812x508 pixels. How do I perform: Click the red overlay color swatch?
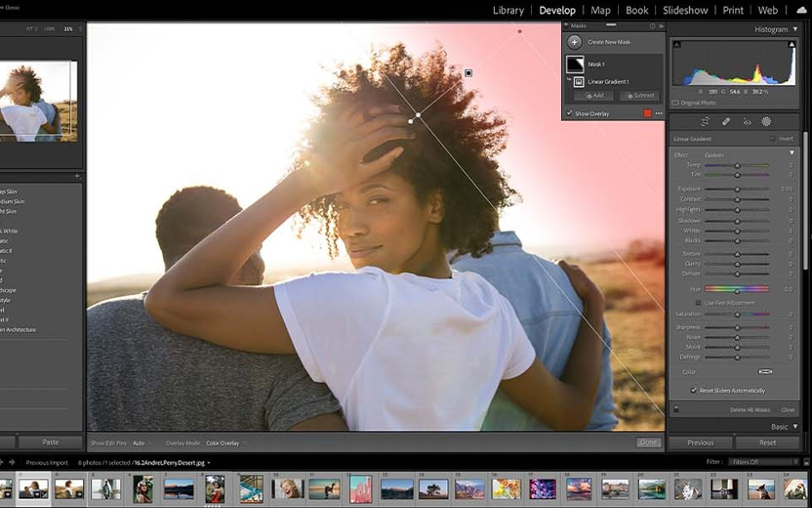click(x=646, y=113)
